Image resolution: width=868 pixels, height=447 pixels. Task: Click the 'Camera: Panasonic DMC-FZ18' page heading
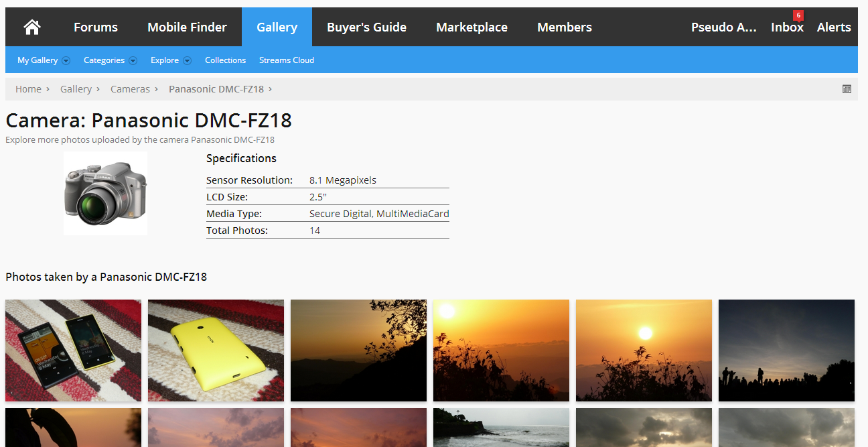coord(149,121)
